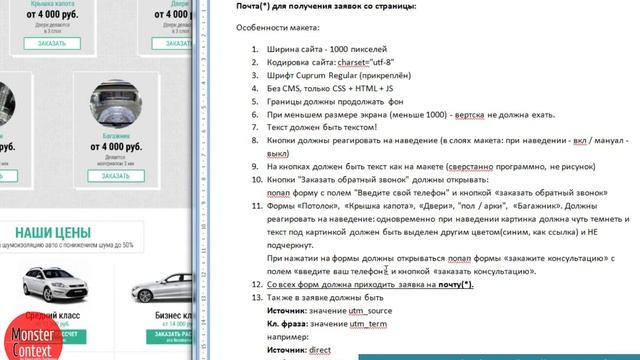Click the line 'Особенности макета:'
The image size is (640, 360).
coord(278,28)
